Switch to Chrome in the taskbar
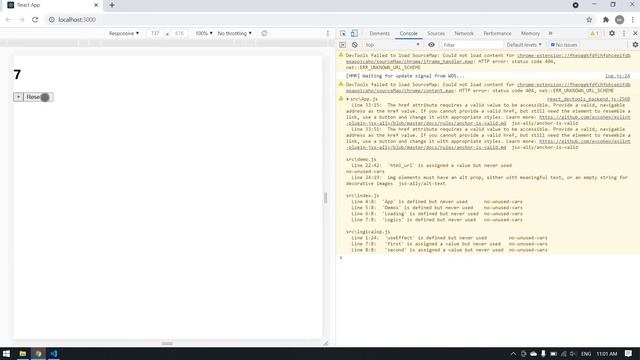The height and width of the screenshot is (360, 640). point(38,353)
